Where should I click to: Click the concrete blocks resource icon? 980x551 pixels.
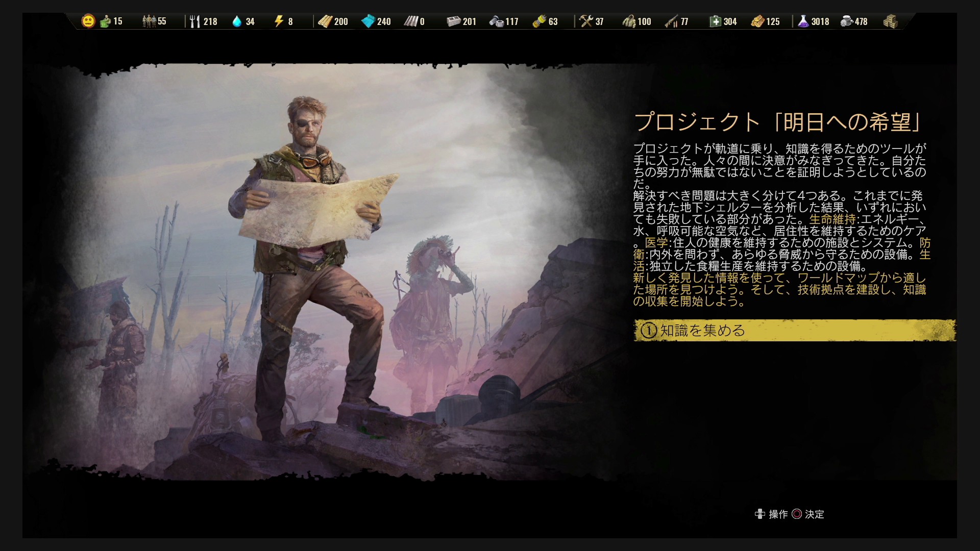pyautogui.click(x=454, y=21)
